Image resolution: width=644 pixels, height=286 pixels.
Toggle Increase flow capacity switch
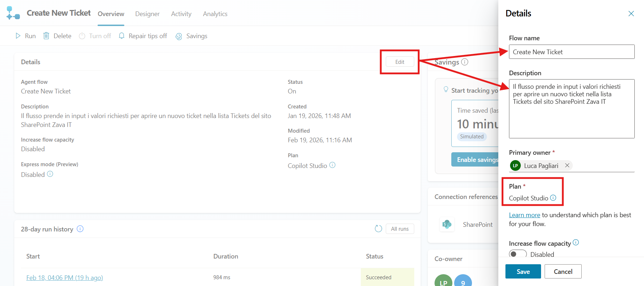tap(518, 254)
